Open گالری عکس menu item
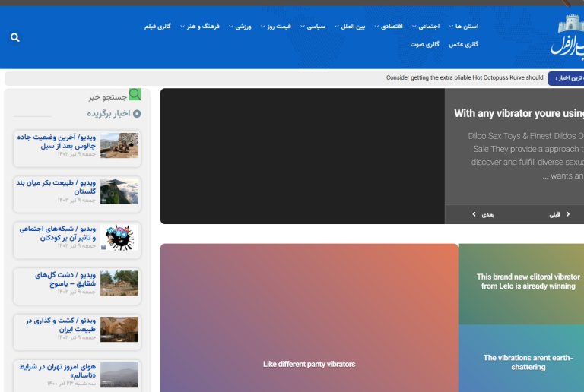 coord(463,44)
